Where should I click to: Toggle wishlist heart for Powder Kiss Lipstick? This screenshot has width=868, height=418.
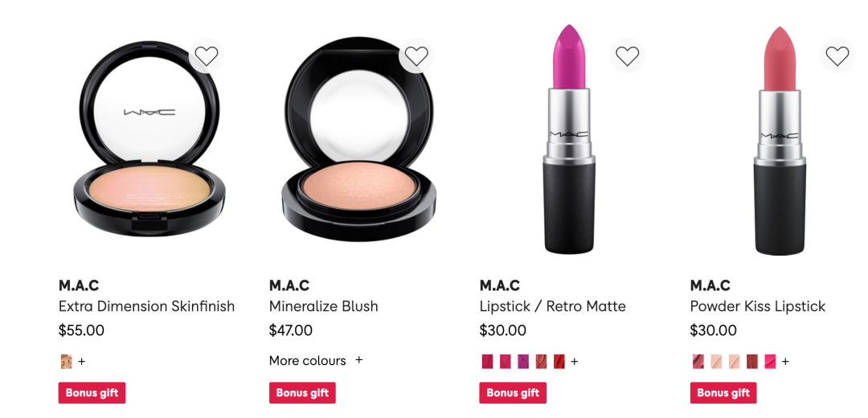point(837,55)
